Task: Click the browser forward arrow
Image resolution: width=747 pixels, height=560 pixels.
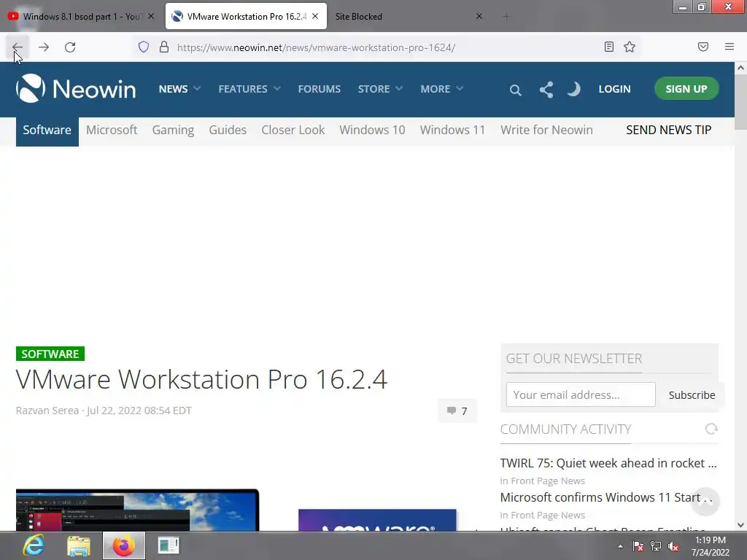Action: (x=44, y=47)
